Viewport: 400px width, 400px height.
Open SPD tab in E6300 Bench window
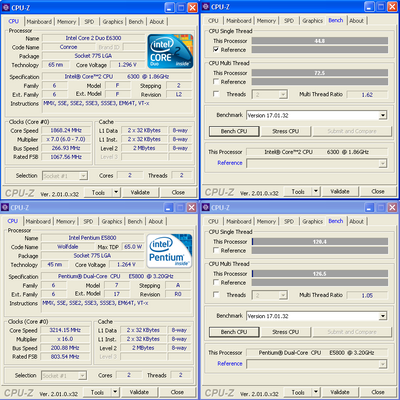(289, 21)
